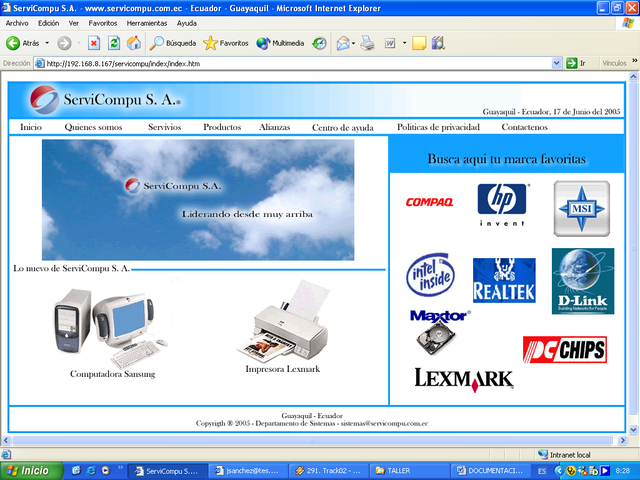Open the Ayuda menu

tap(187, 23)
